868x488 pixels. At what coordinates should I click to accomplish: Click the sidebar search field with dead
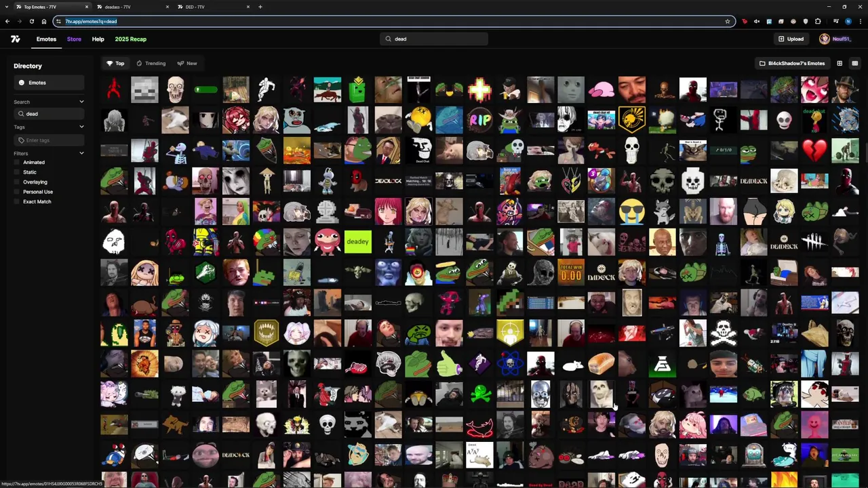[49, 114]
